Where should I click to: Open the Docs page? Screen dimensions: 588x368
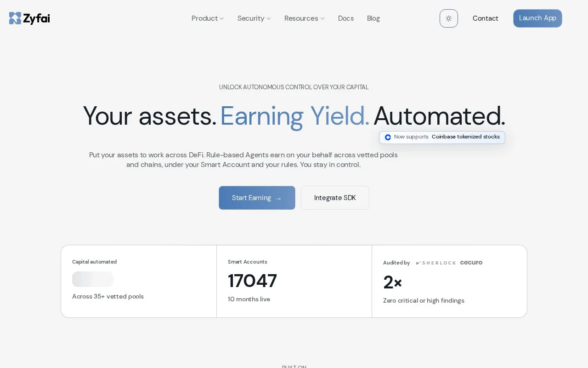click(x=346, y=18)
